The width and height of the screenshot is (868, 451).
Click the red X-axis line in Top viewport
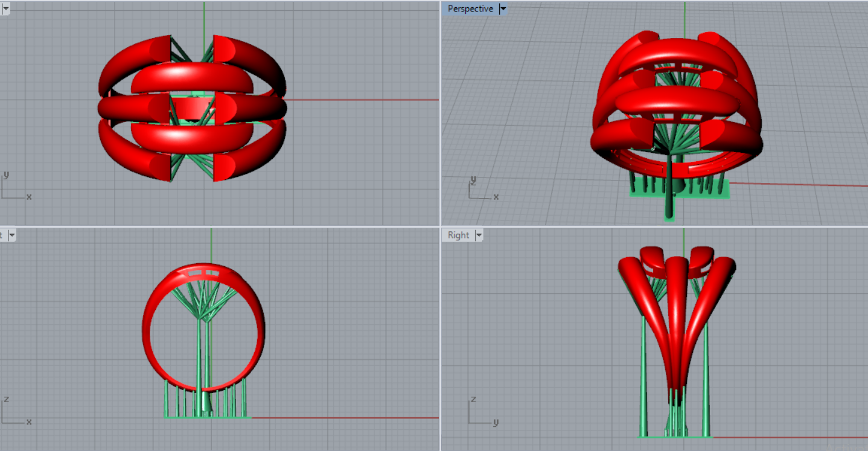pyautogui.click(x=362, y=100)
